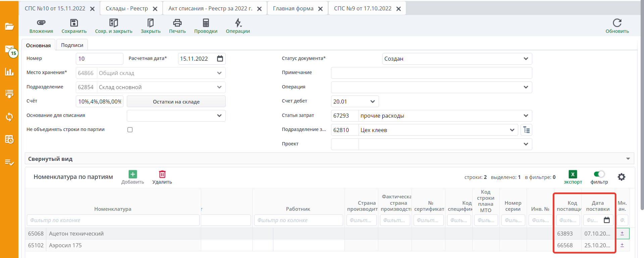The image size is (644, 258).
Task: Export table to Excel via экспорт
Action: tap(573, 174)
